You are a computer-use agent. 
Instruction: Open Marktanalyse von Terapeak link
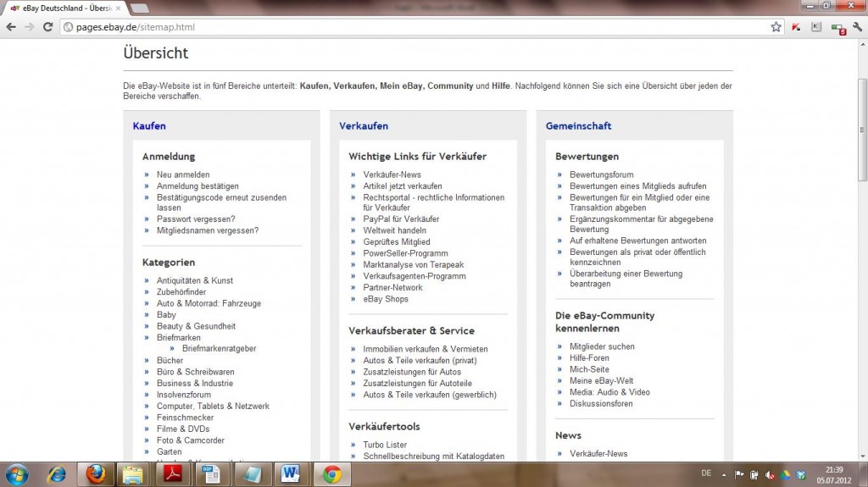414,264
